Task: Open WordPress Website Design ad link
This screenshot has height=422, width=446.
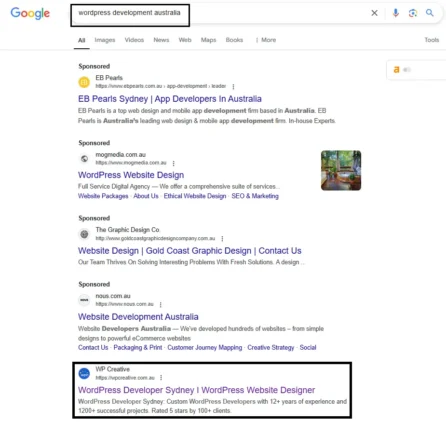Action: tap(131, 175)
